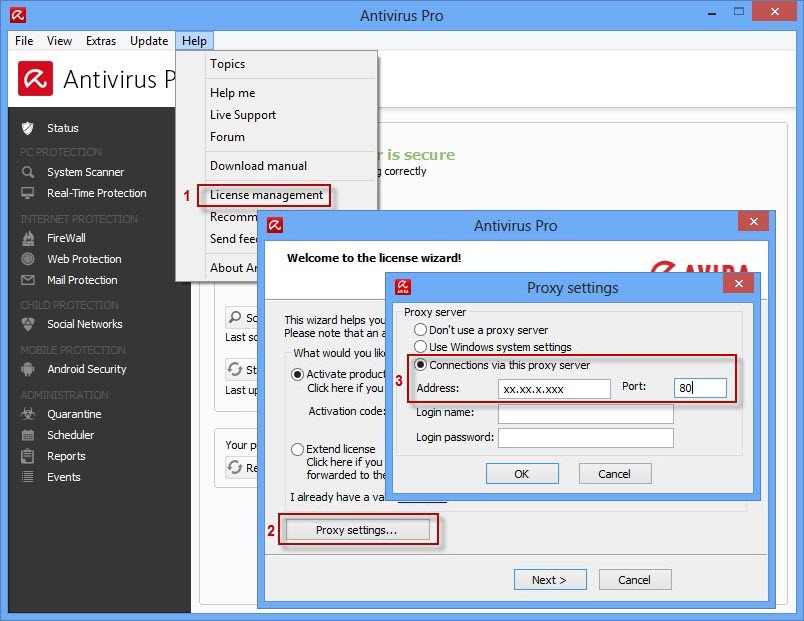Click the Avira icon in license wizard title bar

click(275, 225)
